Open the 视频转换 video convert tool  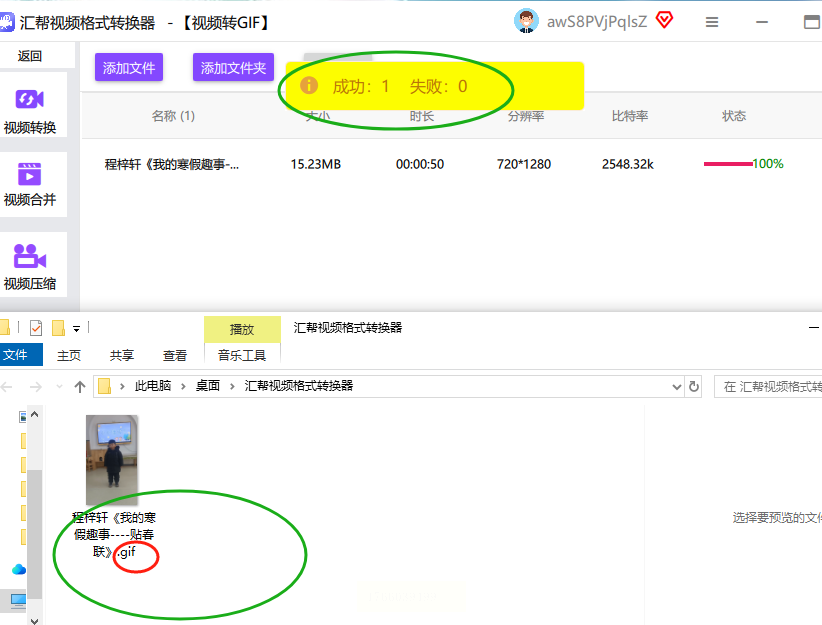[30, 106]
